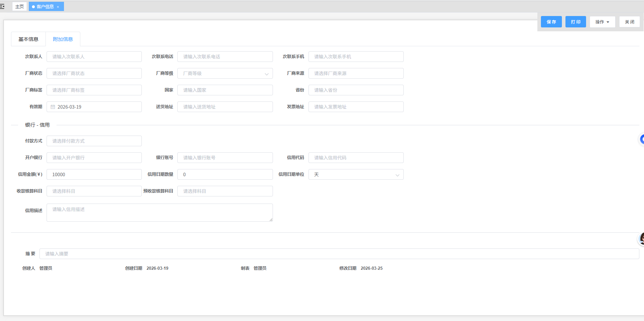Select the 厂商状态 picker field
The height and width of the screenshot is (321, 644).
tap(94, 73)
